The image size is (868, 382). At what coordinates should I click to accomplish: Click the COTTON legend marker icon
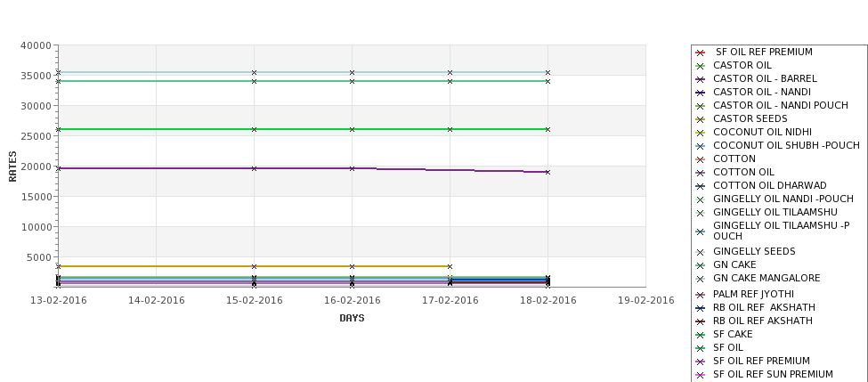tap(700, 159)
